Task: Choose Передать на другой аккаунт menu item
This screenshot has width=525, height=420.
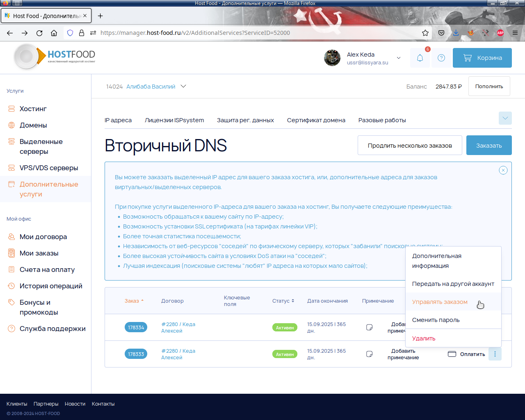Action: pos(453,284)
